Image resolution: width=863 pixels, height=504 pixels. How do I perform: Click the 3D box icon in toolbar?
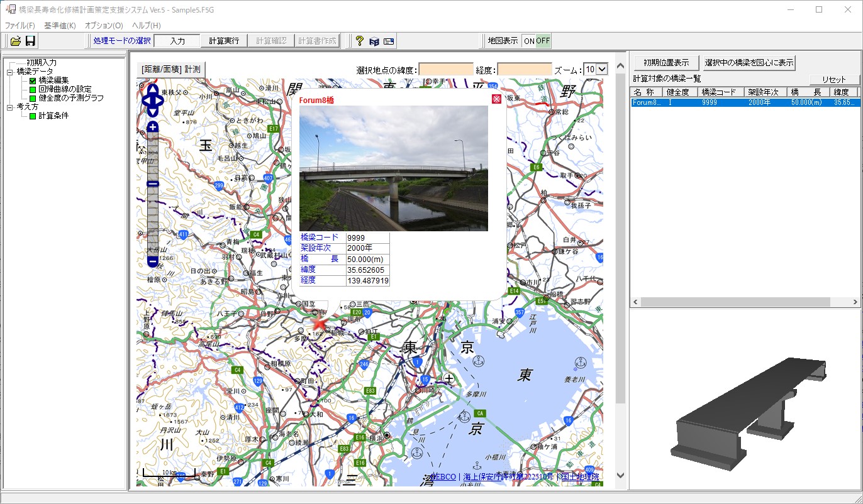pyautogui.click(x=374, y=41)
